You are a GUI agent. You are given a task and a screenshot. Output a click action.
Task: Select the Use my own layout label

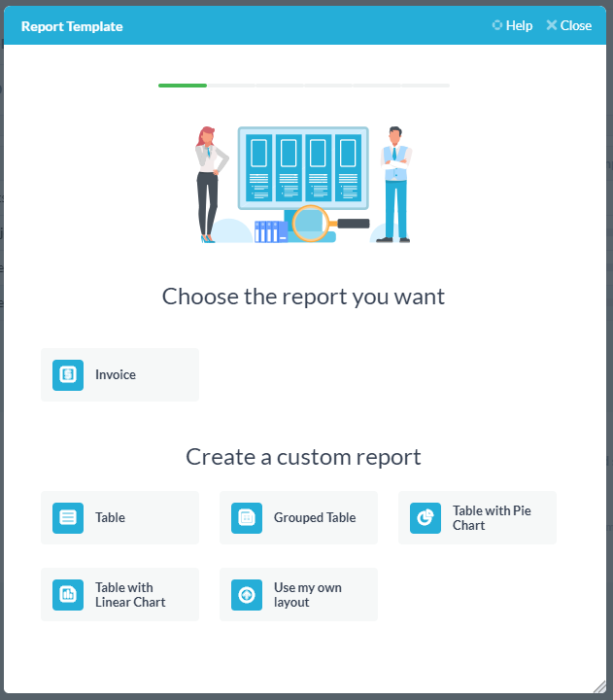308,595
